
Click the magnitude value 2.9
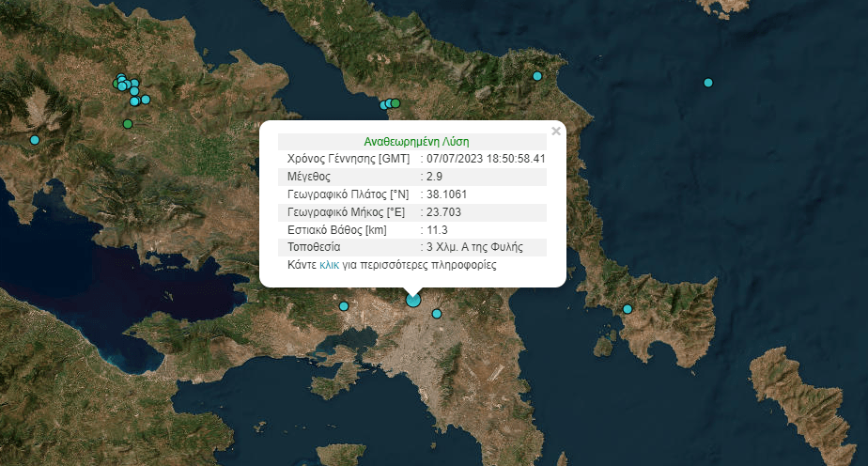[x=435, y=177]
